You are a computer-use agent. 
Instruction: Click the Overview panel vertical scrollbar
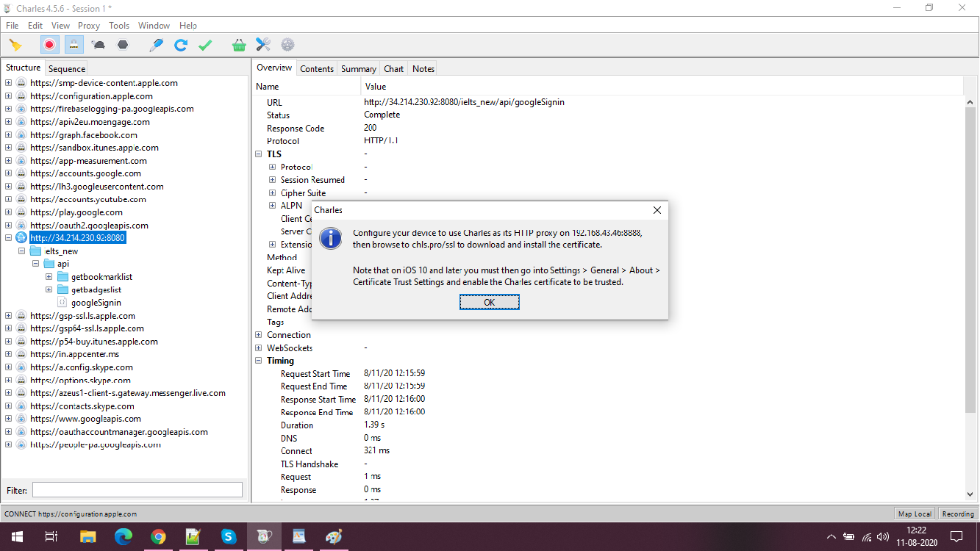[x=970, y=294]
